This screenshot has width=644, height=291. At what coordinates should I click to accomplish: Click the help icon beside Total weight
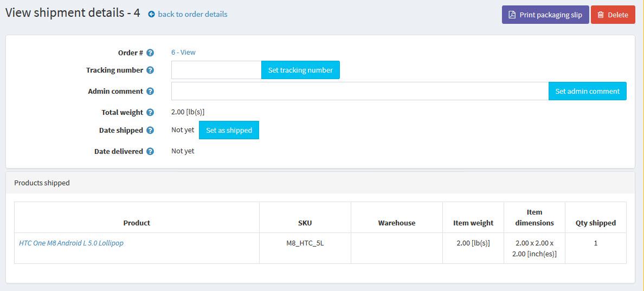(150, 113)
